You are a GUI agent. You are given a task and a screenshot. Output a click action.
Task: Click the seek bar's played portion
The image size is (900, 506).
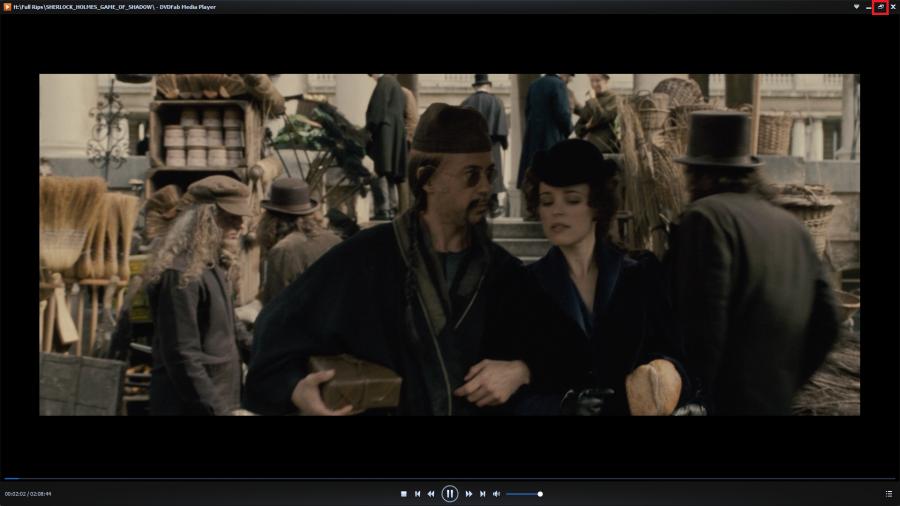(8, 479)
